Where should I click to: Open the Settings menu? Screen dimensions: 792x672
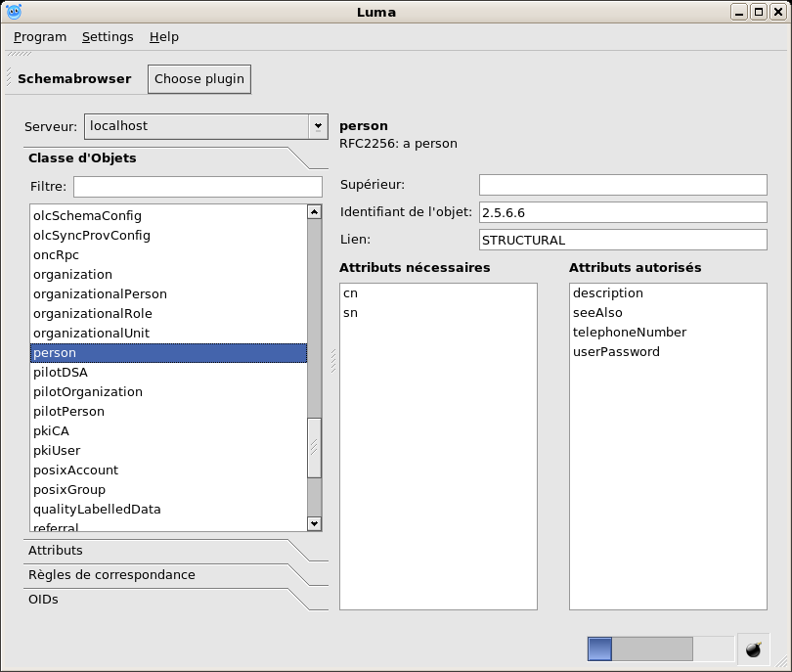pyautogui.click(x=108, y=37)
